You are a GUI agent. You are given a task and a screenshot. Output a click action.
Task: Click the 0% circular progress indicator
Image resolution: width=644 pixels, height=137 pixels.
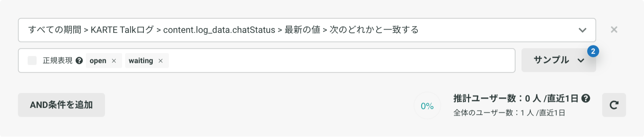[x=427, y=106]
